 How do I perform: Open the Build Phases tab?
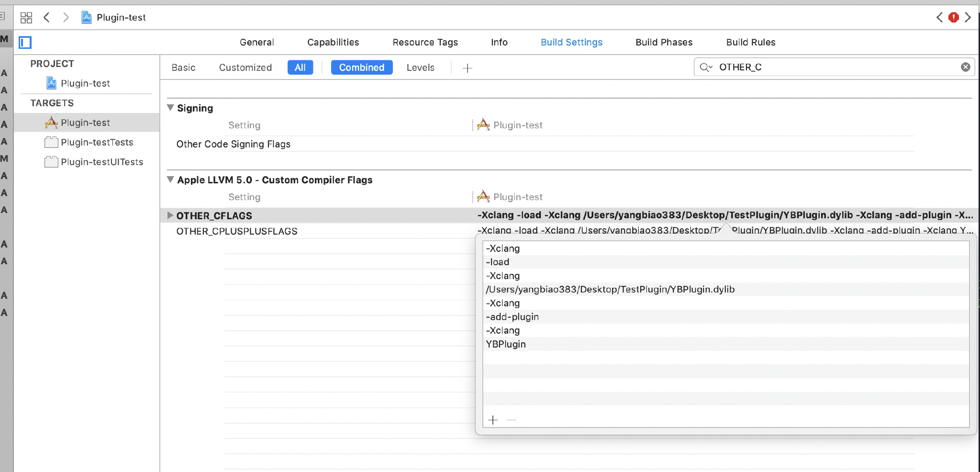tap(664, 42)
